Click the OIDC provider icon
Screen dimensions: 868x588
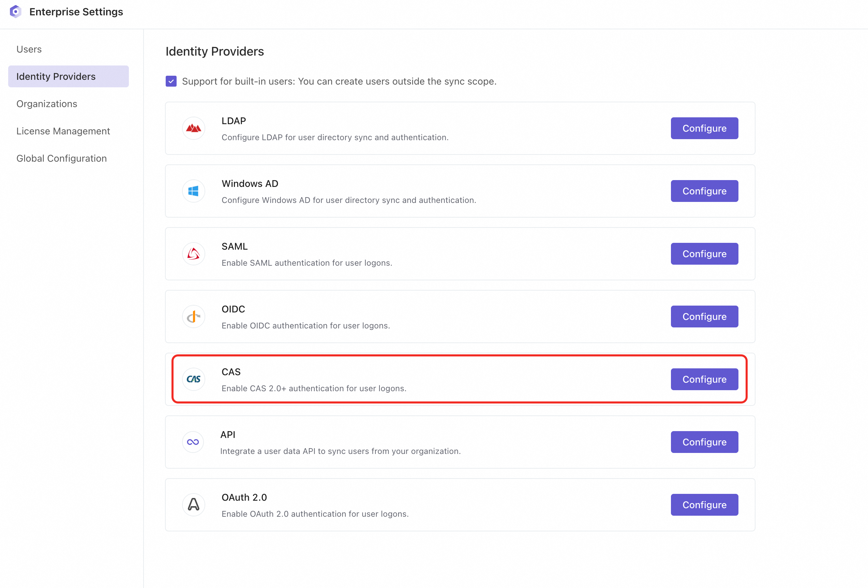(193, 317)
